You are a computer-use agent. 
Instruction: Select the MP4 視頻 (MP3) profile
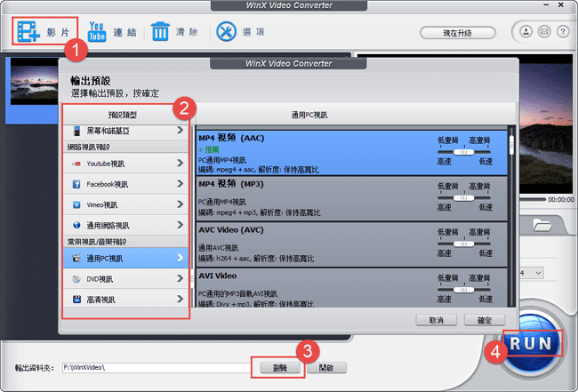point(351,199)
